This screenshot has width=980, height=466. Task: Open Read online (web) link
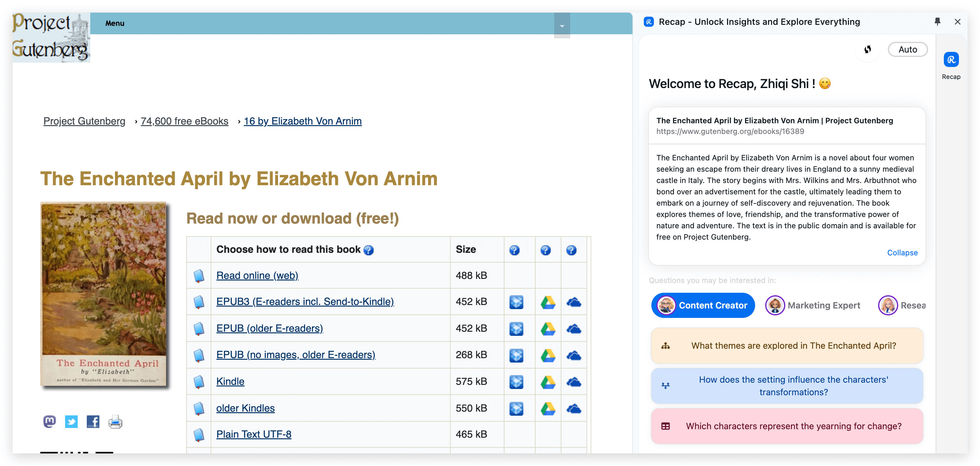[257, 275]
